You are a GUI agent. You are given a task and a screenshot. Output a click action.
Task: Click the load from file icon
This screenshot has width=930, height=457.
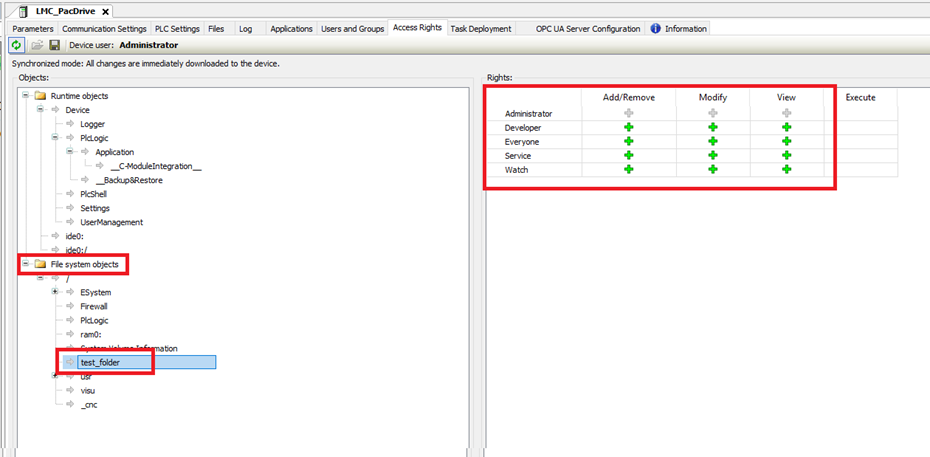point(36,45)
